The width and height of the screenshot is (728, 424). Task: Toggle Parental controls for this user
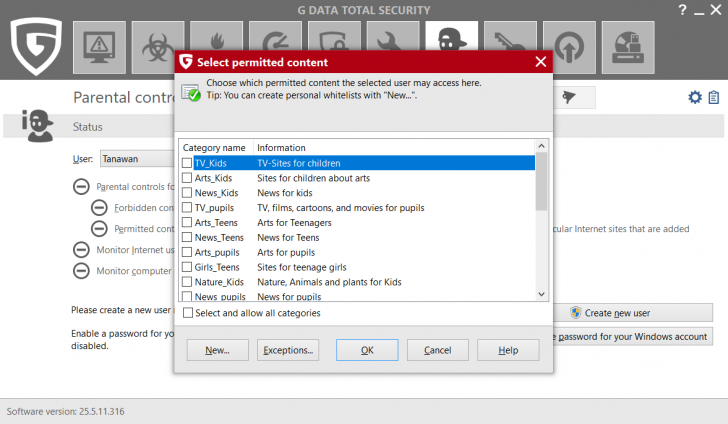(81, 187)
